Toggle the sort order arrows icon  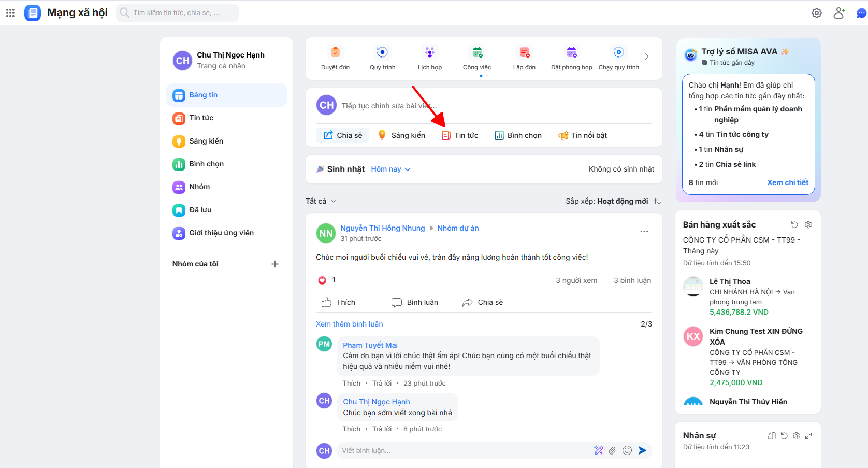tap(657, 201)
